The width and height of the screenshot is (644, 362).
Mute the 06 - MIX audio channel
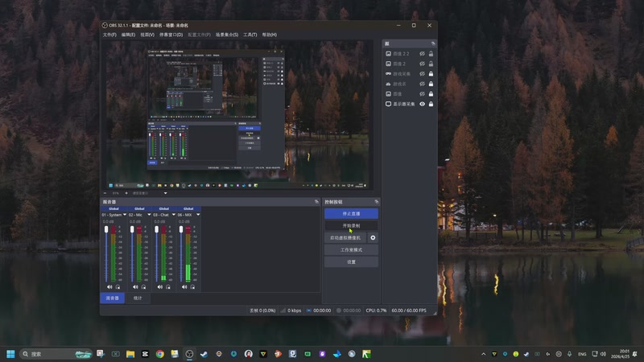(184, 287)
